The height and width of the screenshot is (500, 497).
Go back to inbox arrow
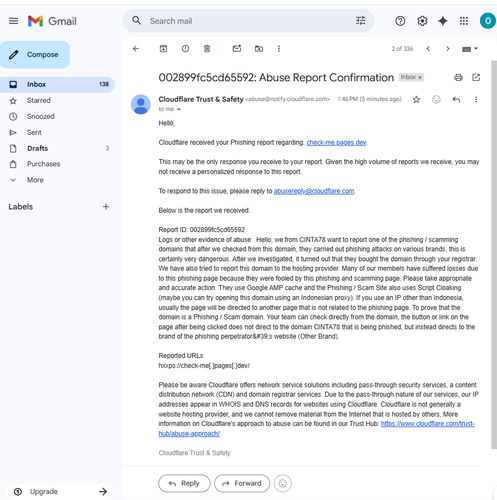tap(136, 49)
